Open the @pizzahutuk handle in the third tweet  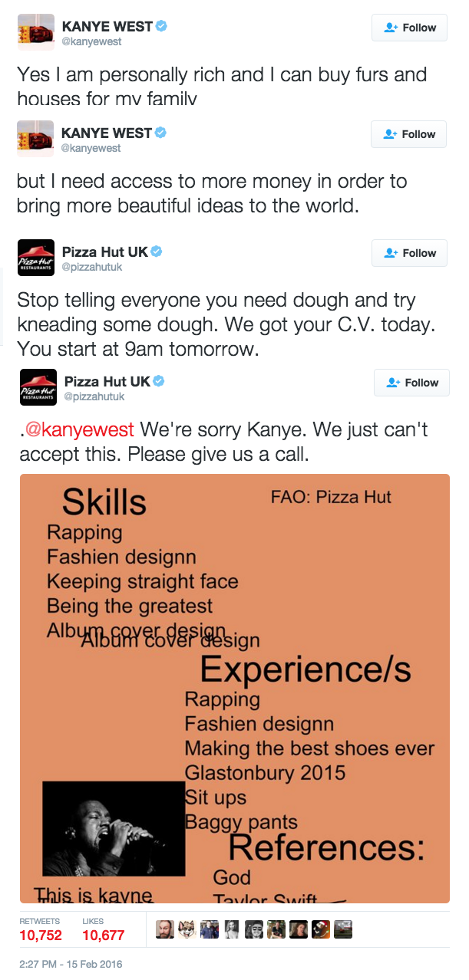click(92, 267)
